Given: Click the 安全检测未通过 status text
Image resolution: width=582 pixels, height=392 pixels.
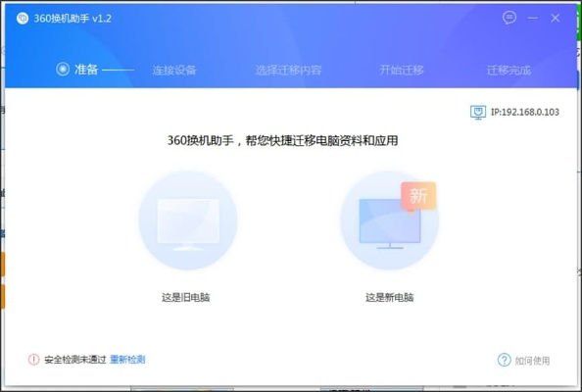Looking at the screenshot, I should pos(75,360).
